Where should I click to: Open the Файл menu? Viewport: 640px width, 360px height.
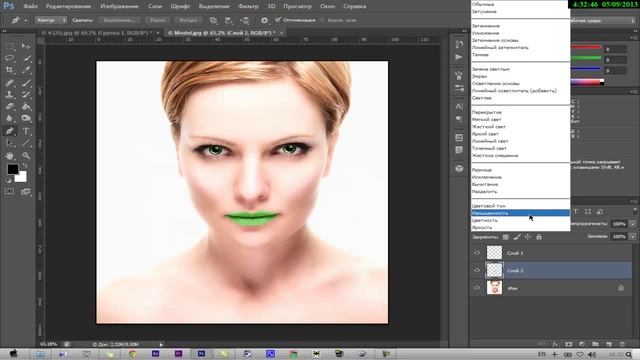click(x=31, y=6)
